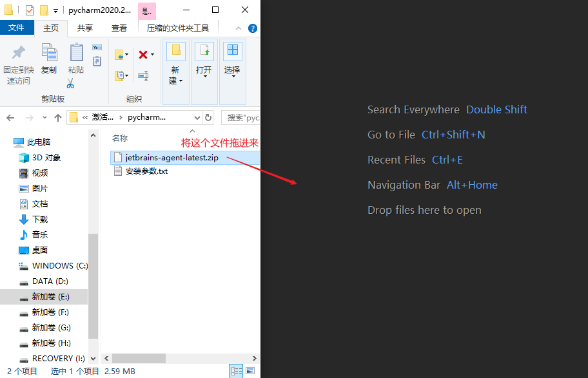Click the navigation pane vertical scrollbar thumb

click(x=93, y=286)
